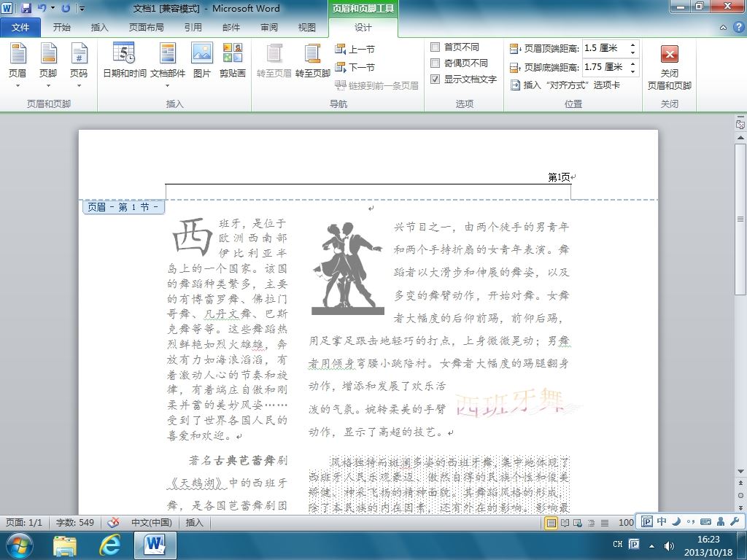Insert 对齐方式 alignment tab
The height and width of the screenshot is (560, 747).
pyautogui.click(x=565, y=85)
